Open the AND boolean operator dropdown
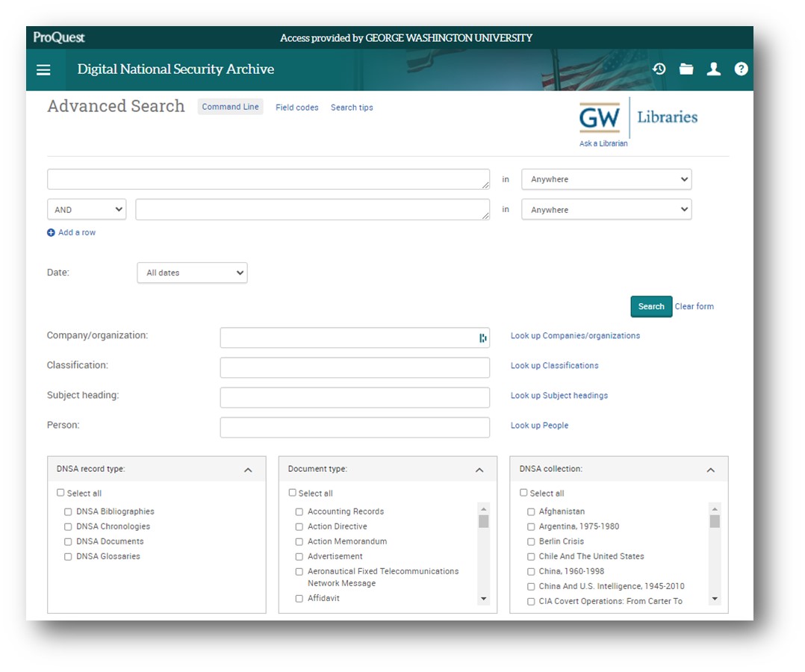 coord(87,210)
